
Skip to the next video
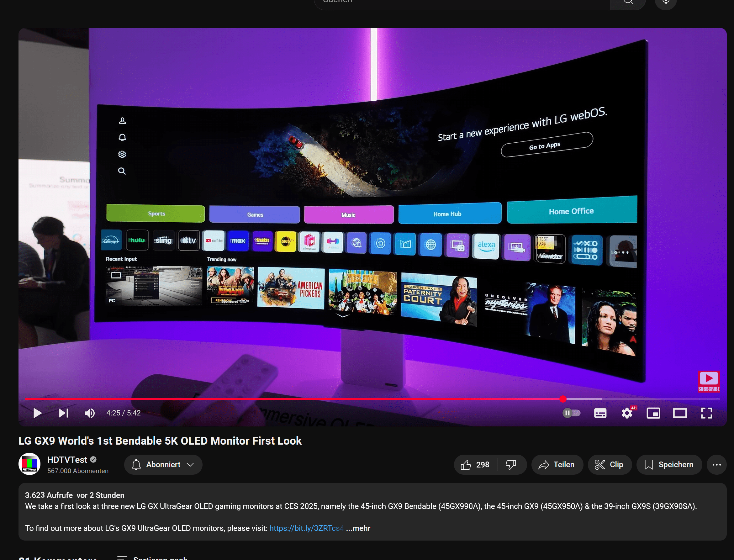64,413
